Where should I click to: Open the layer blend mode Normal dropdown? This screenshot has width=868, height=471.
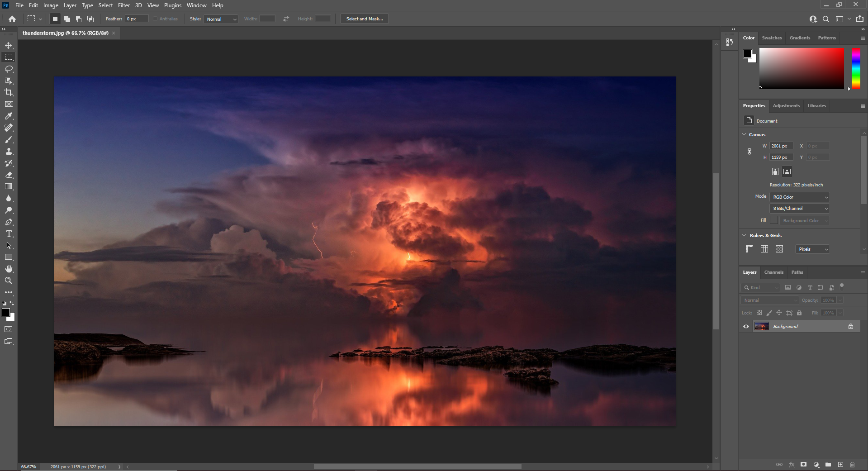[770, 300]
